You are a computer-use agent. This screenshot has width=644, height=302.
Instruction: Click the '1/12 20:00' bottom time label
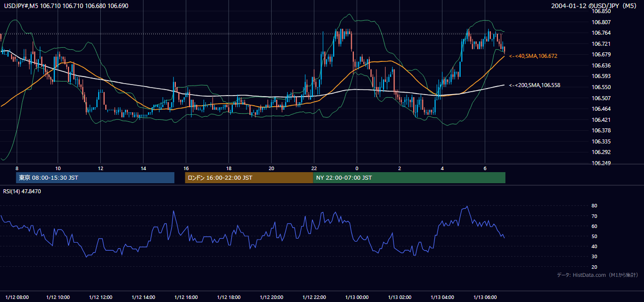pyautogui.click(x=272, y=297)
